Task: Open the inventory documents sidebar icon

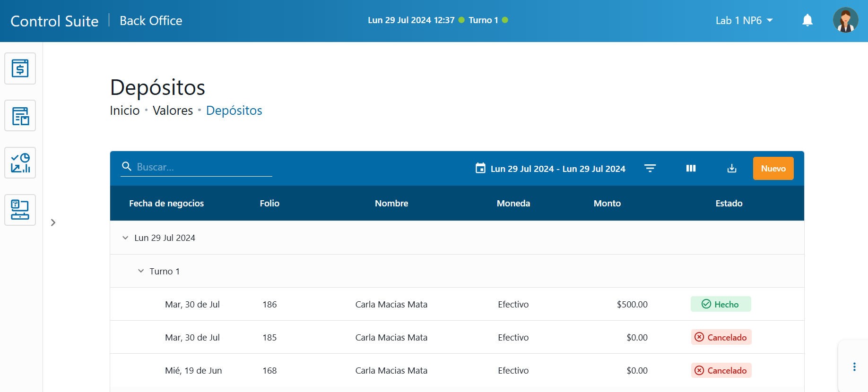Action: 20,116
